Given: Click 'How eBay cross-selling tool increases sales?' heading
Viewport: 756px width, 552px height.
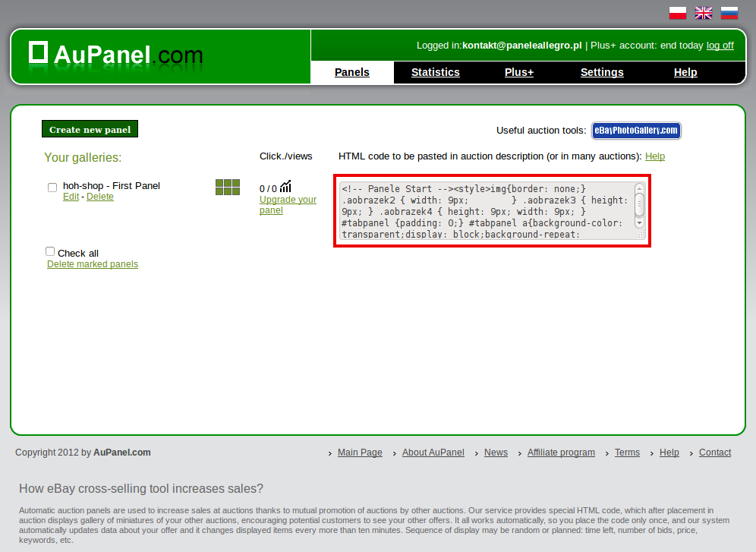Looking at the screenshot, I should click(141, 489).
